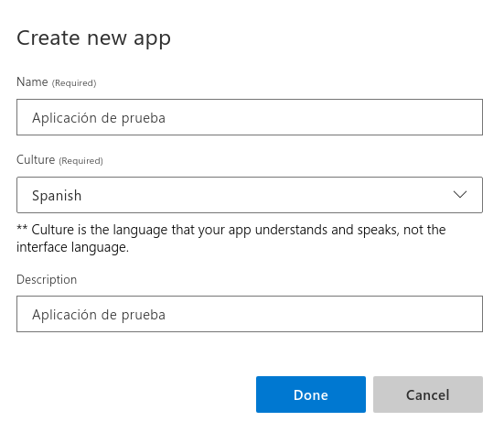
Task: Place cursor after "prueba" in Name field
Action: tap(166, 118)
